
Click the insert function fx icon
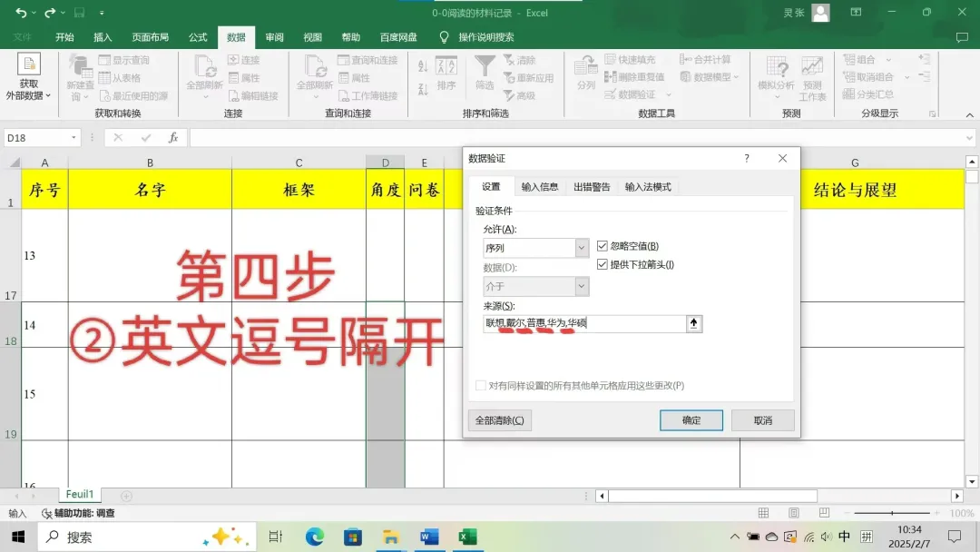(x=173, y=137)
